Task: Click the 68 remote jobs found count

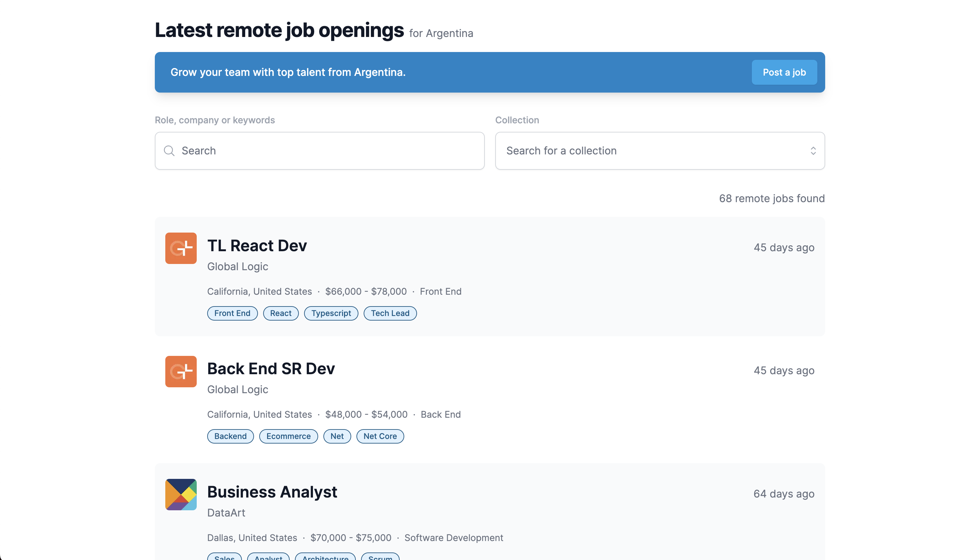Action: 772,198
